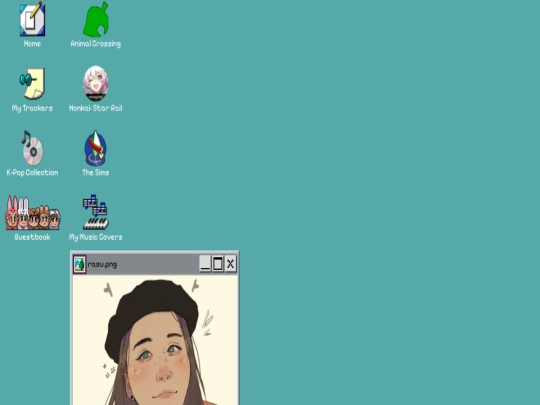The width and height of the screenshot is (540, 405).
Task: Open the My Trackers pinned note icon
Action: pyautogui.click(x=32, y=84)
